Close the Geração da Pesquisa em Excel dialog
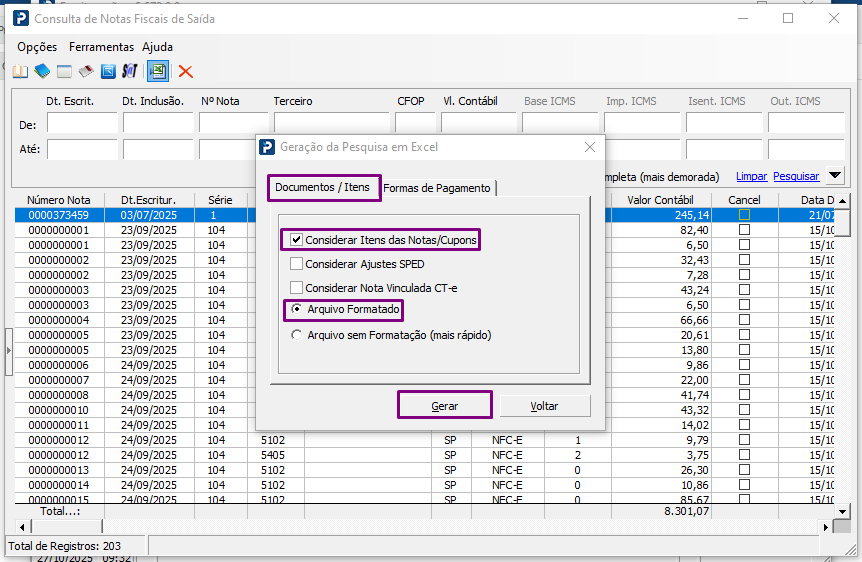 point(590,147)
